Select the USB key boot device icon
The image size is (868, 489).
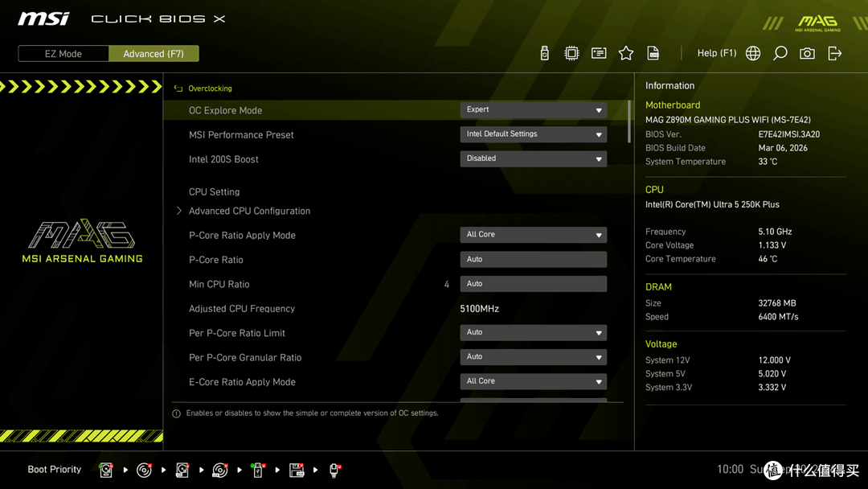click(257, 471)
